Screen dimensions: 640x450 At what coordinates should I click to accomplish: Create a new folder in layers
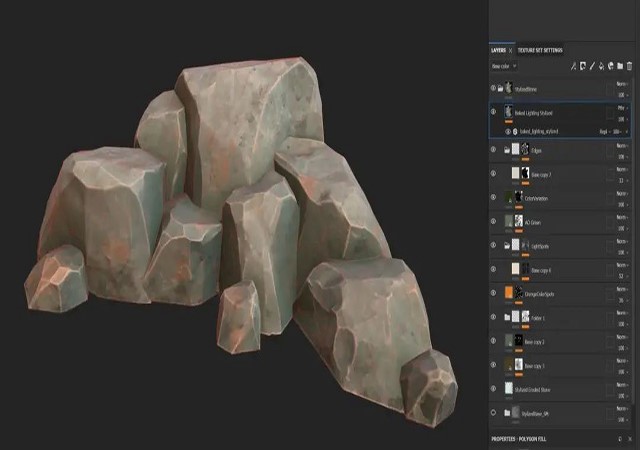click(x=620, y=66)
